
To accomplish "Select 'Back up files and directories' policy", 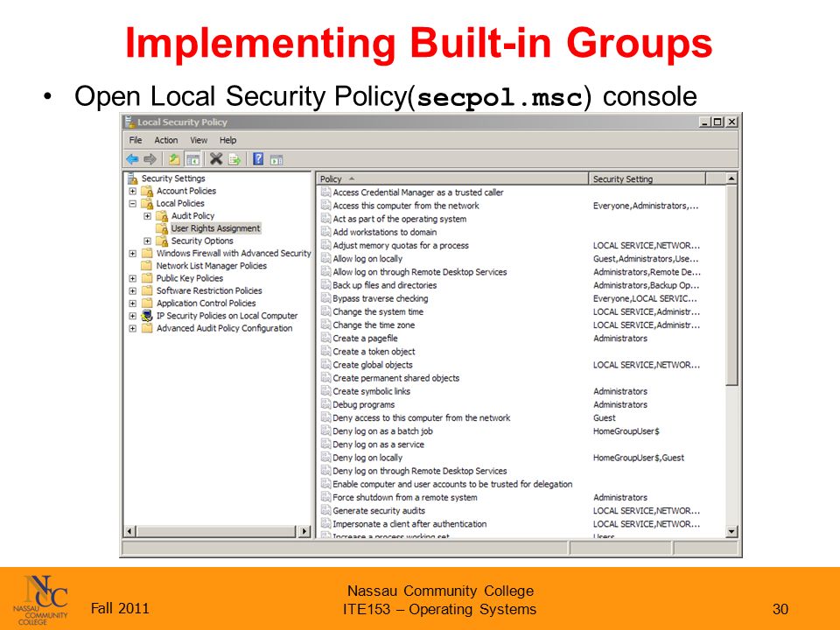I will tap(384, 285).
